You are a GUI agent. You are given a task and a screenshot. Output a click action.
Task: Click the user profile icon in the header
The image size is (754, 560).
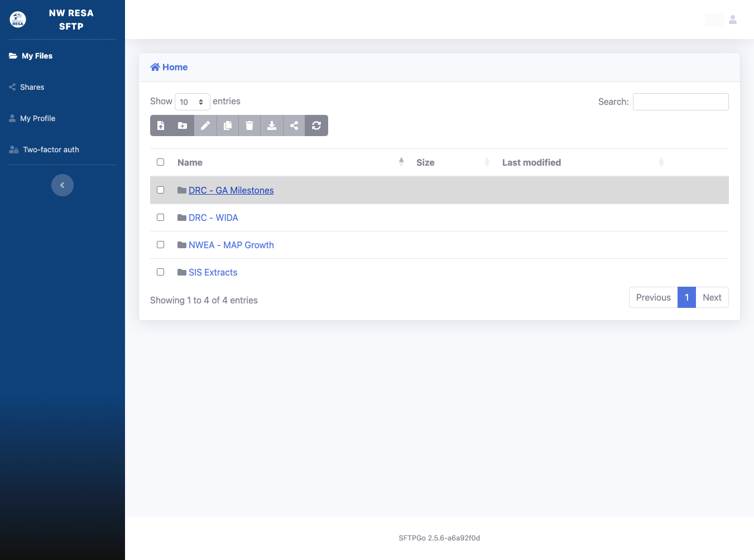(733, 20)
